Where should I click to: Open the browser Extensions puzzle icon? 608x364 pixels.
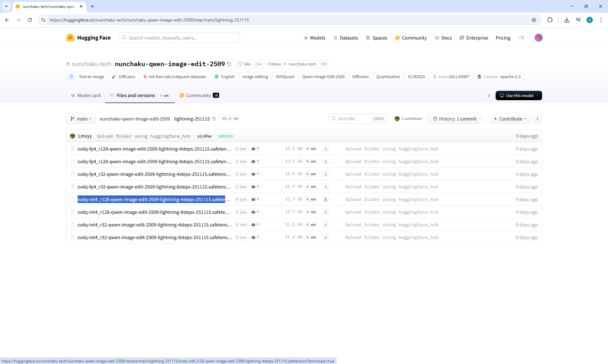pyautogui.click(x=550, y=20)
